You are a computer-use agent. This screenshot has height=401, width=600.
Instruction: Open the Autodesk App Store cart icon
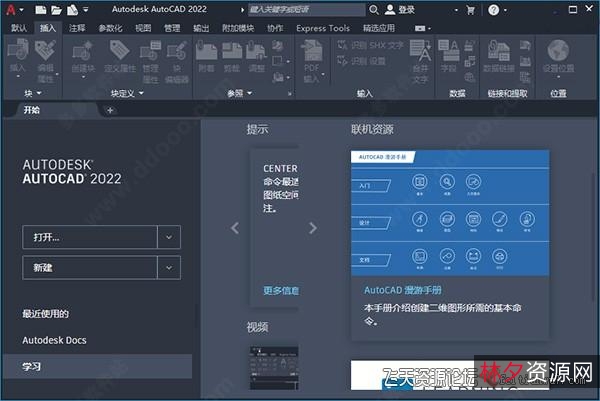click(471, 10)
